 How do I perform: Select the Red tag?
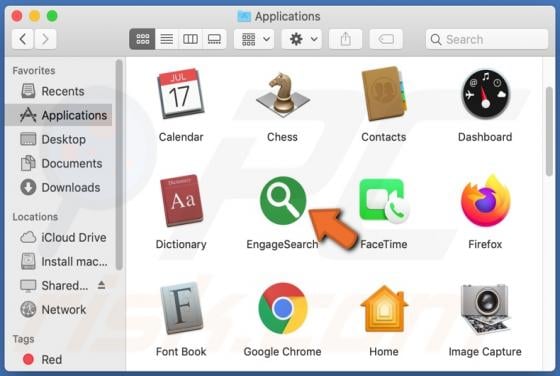59,359
